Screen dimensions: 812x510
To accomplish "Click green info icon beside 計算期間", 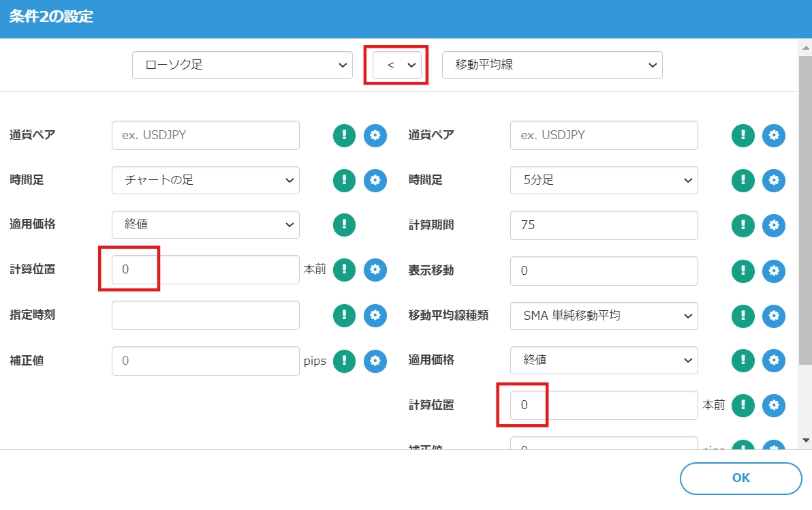I will tap(743, 225).
